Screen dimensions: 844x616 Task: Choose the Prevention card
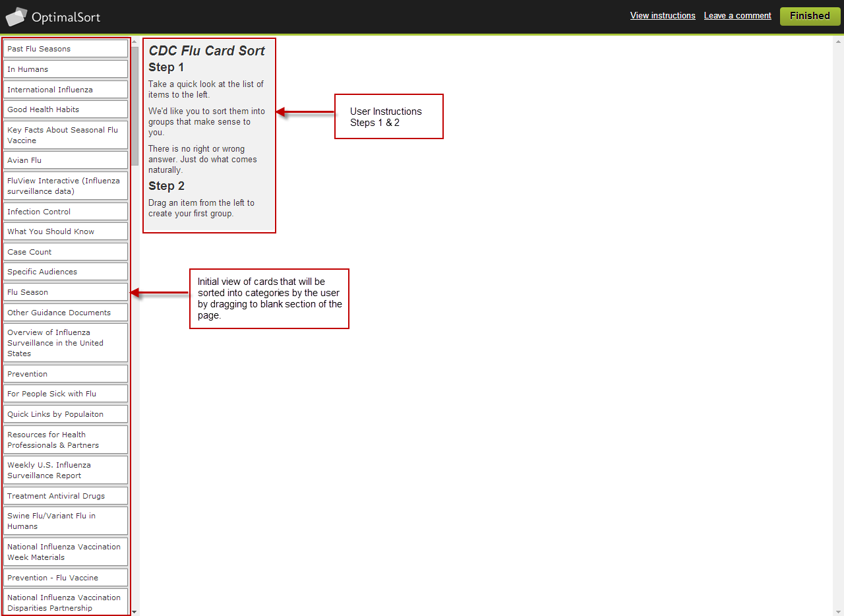[x=65, y=374]
